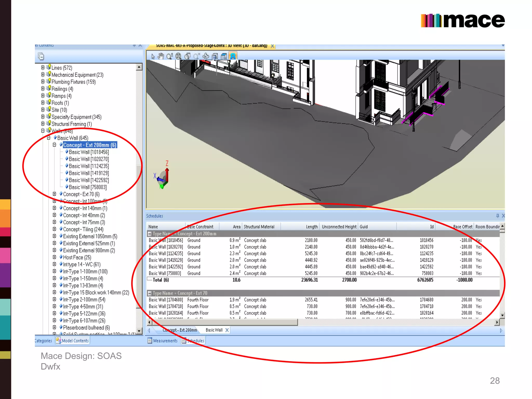Switch to the Measurements tab

click(163, 341)
